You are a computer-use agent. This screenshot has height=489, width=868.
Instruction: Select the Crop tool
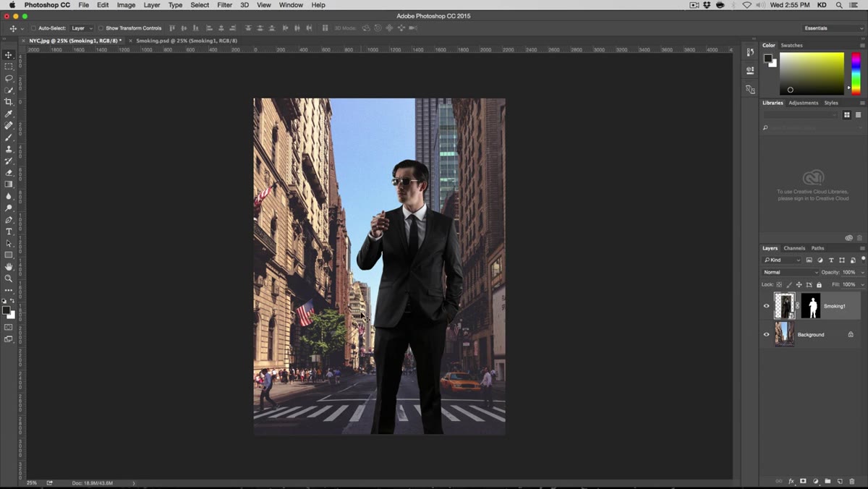pyautogui.click(x=9, y=102)
